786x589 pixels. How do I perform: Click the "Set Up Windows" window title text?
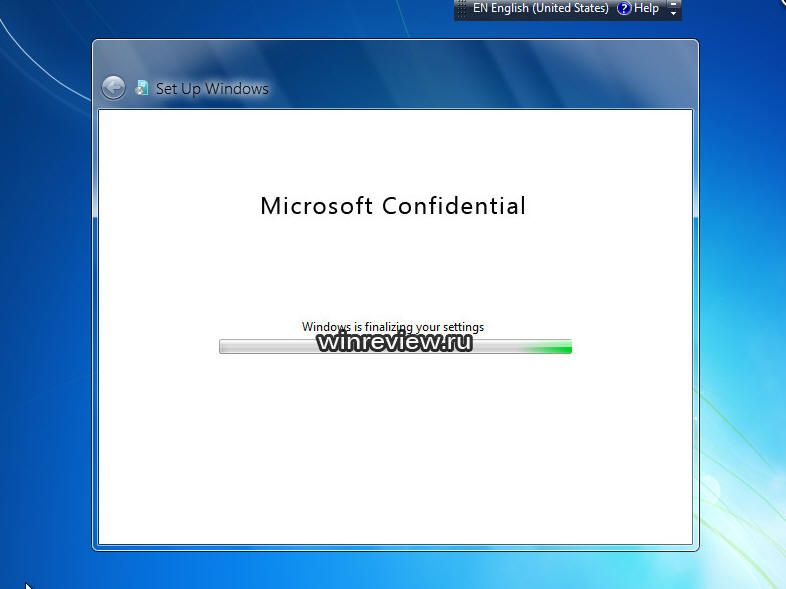tap(212, 89)
